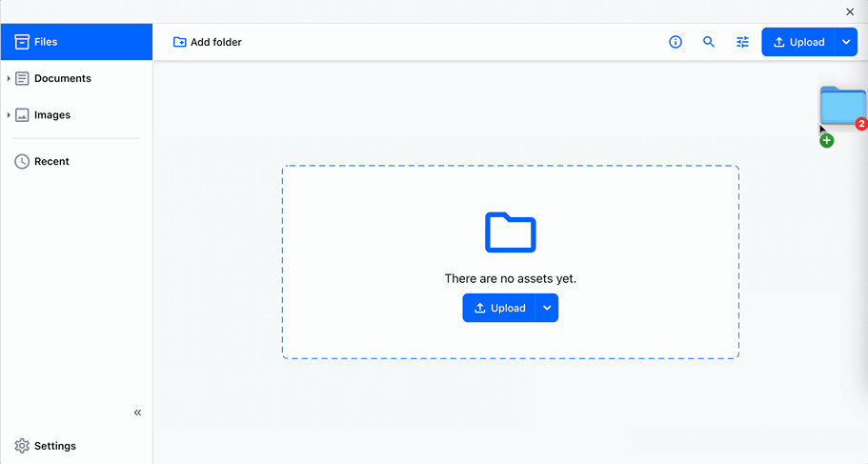The image size is (868, 464).
Task: Open filter options via sliders icon
Action: pos(742,42)
